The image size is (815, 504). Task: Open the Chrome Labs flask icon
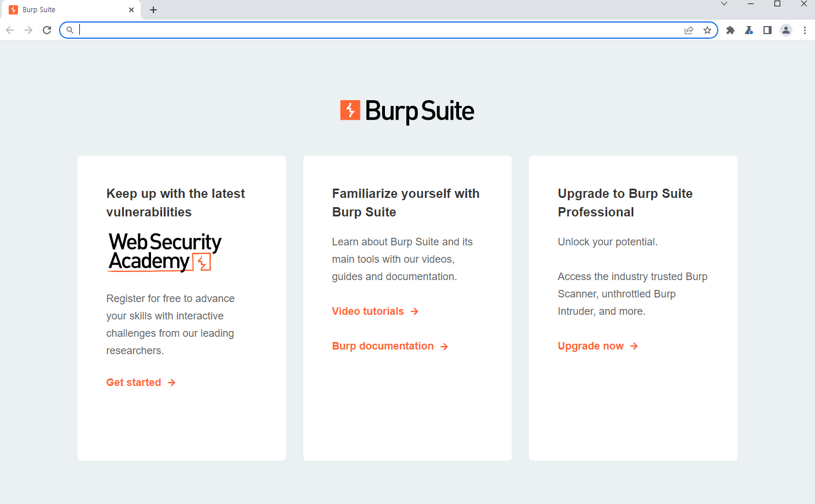point(749,30)
